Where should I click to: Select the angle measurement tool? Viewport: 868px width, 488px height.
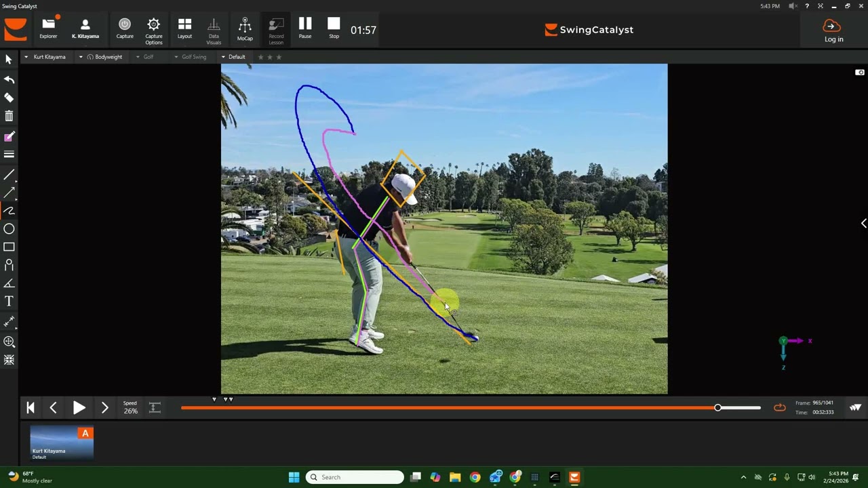click(9, 283)
